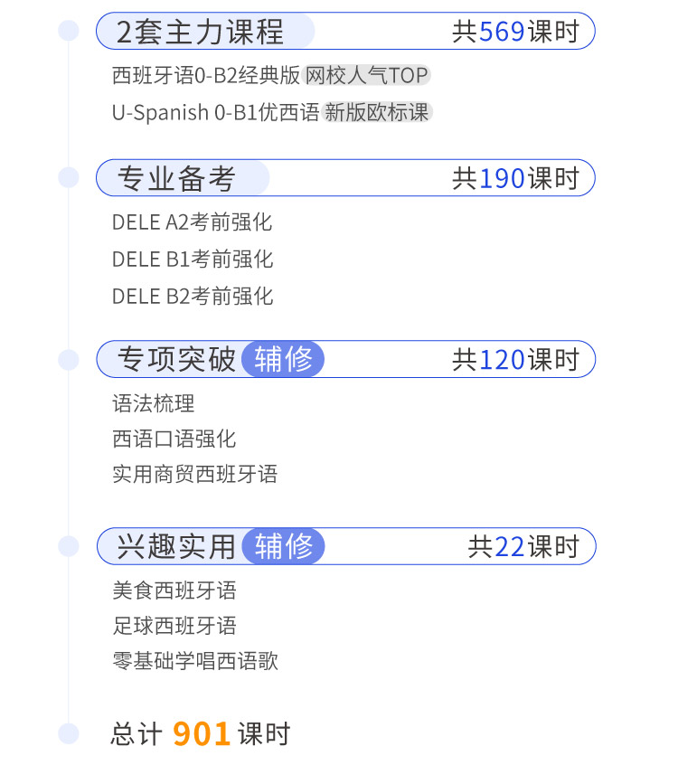Open the U-Spanish 0-B1优西语 course

coord(215,112)
